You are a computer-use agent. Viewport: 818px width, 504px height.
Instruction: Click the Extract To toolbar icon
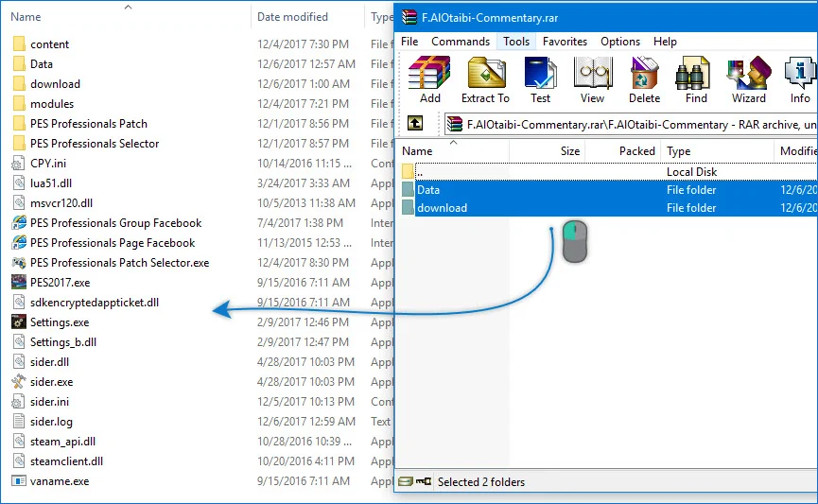pyautogui.click(x=485, y=79)
